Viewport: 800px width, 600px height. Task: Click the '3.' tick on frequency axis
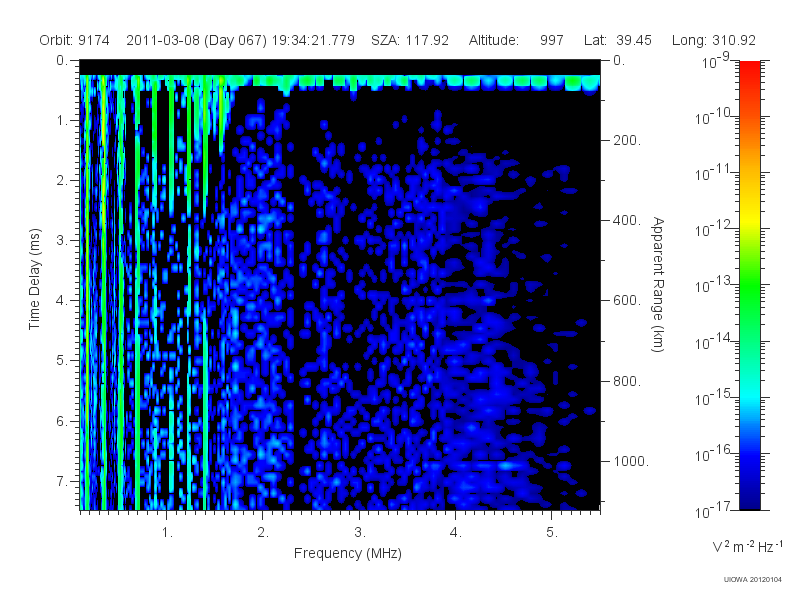360,533
